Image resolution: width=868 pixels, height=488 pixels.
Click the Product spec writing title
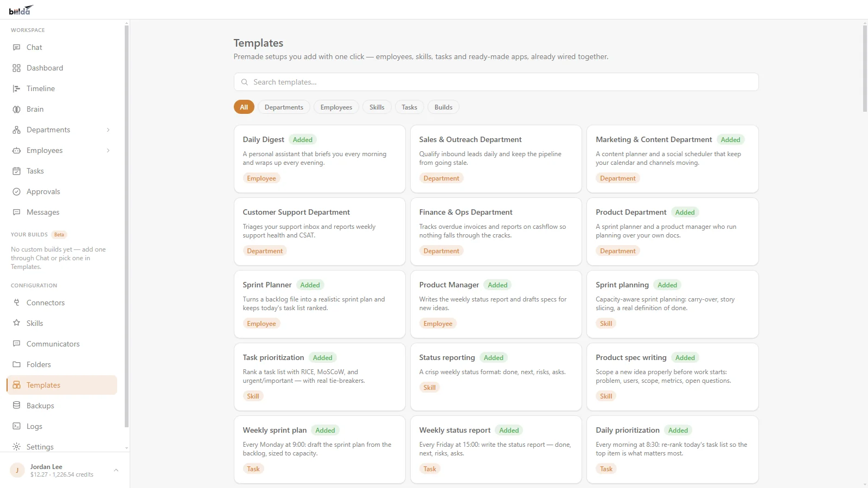[x=631, y=357]
